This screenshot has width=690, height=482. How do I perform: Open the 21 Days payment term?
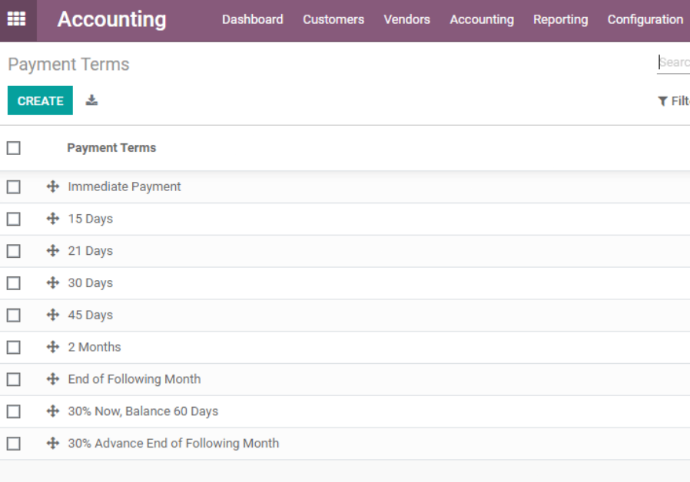[x=90, y=251]
